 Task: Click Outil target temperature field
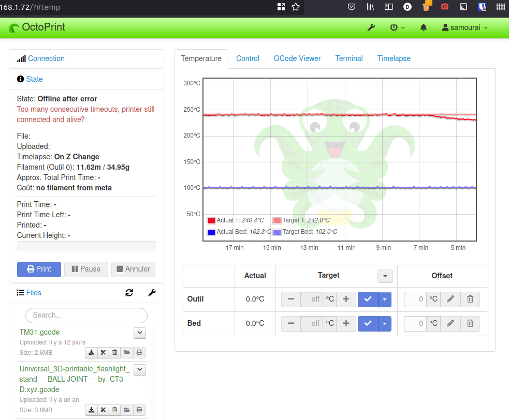[312, 299]
